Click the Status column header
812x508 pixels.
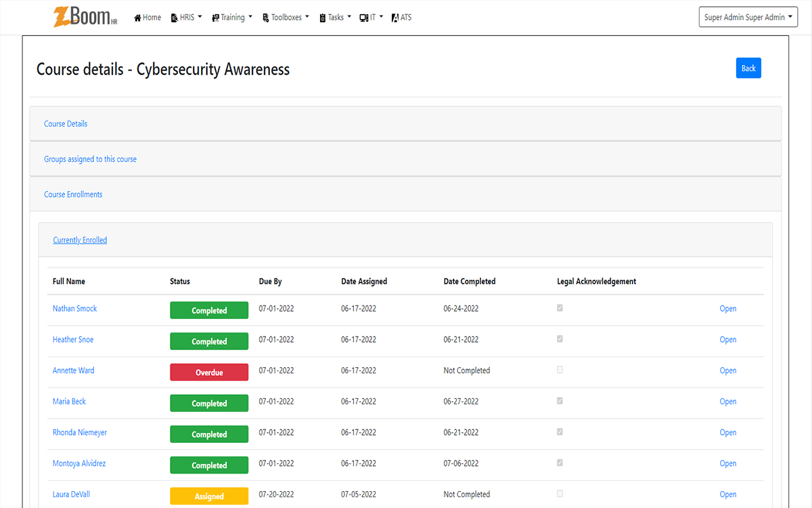(180, 281)
